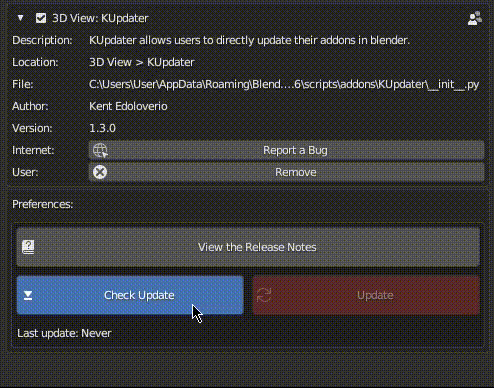
Task: Click the download arrow icon on Check Update
Action: coord(28,295)
